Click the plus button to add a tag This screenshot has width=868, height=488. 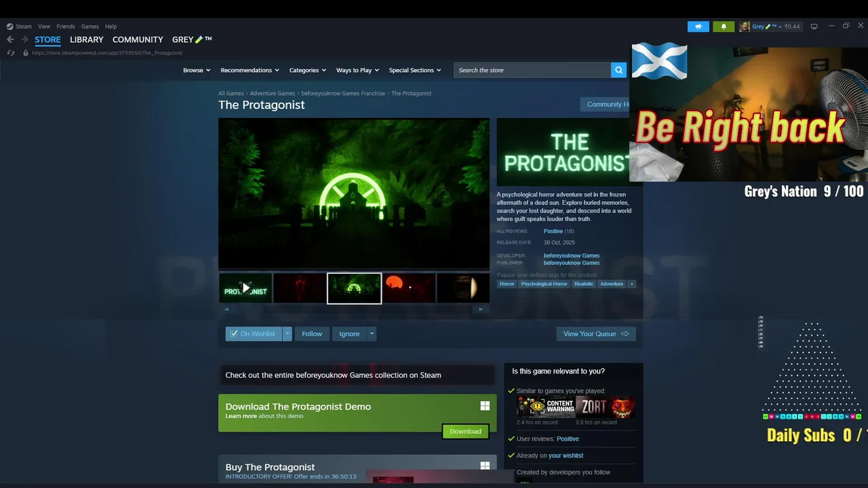631,284
